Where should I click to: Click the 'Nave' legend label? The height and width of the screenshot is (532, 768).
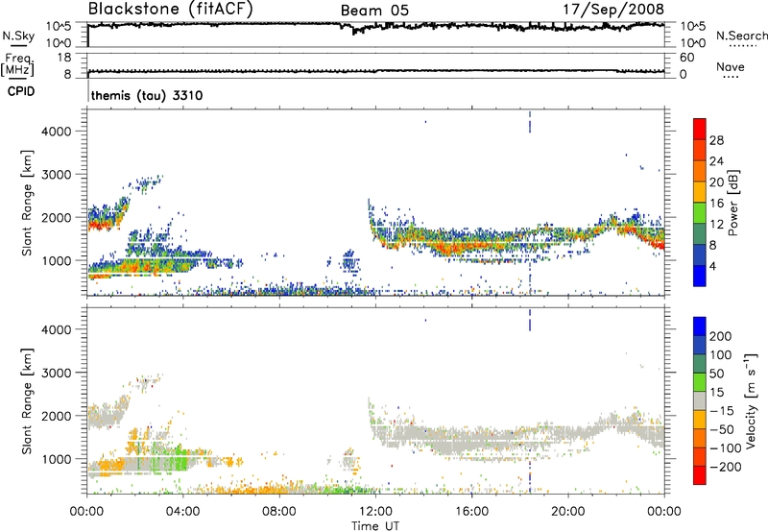(731, 66)
